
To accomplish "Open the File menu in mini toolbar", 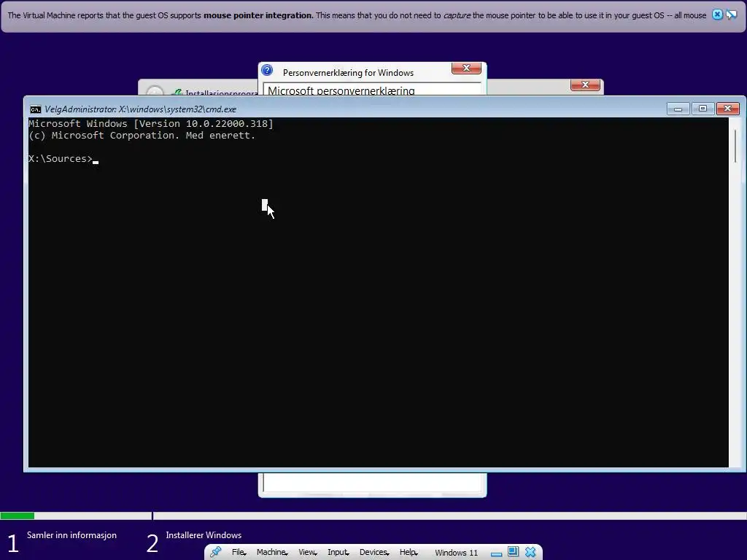I will 239,552.
